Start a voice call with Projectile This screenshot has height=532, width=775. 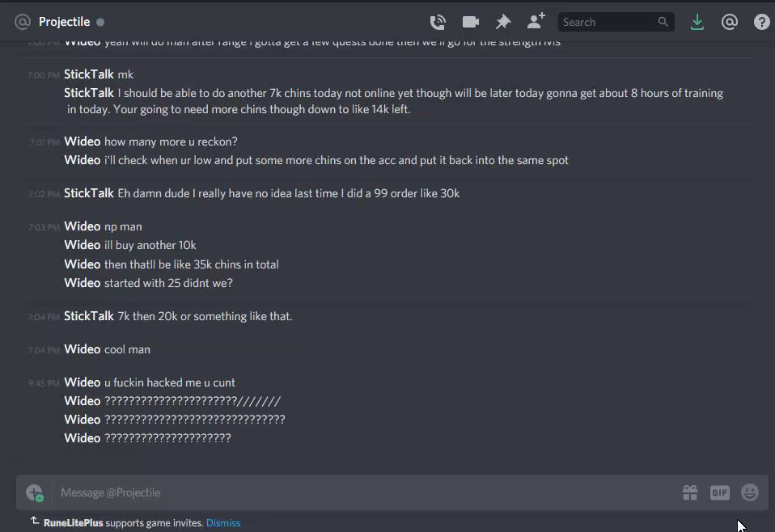(x=438, y=22)
